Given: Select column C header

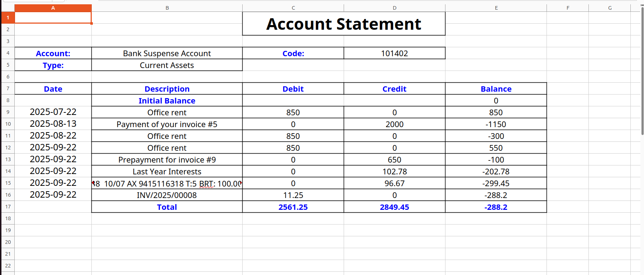Looking at the screenshot, I should click(293, 8).
